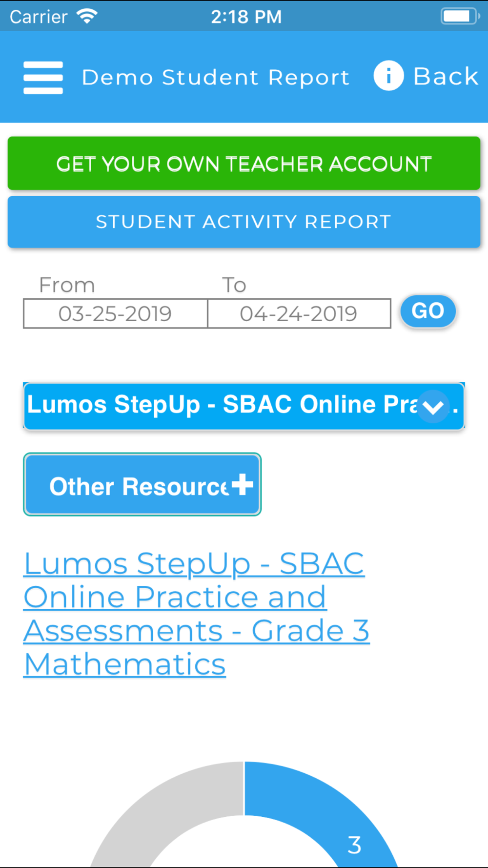Click Get Your Own Teacher Account

(x=244, y=164)
